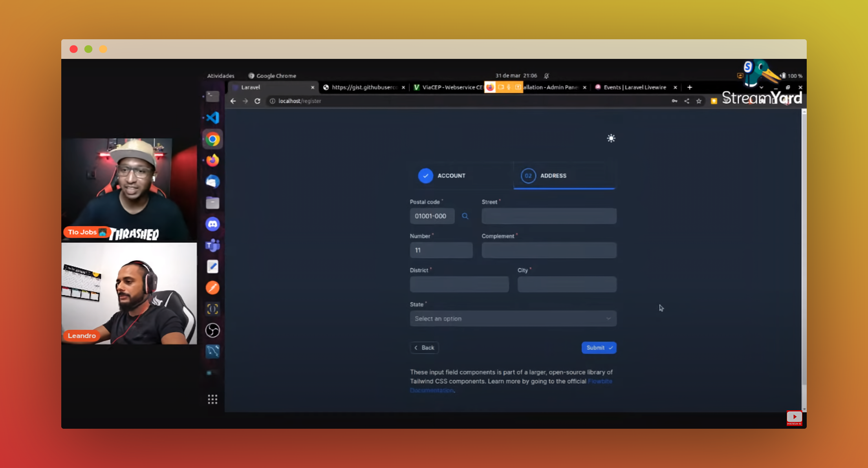Viewport: 868px width, 468px height.
Task: Open the Flowbite Documentation link
Action: coord(600,381)
